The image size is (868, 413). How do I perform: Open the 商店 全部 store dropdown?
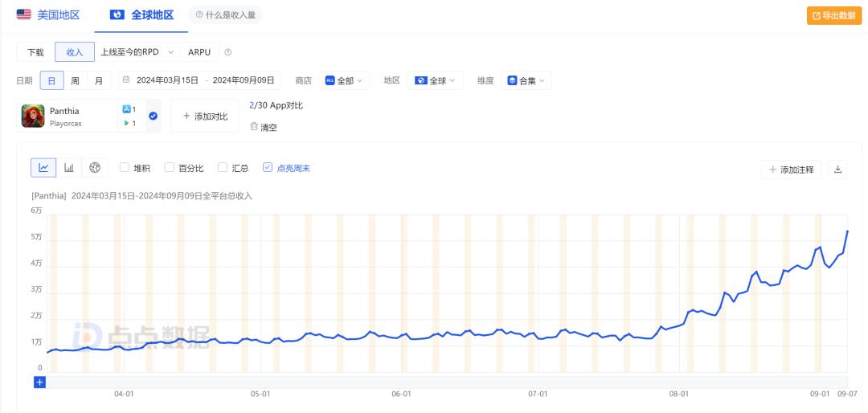click(344, 80)
